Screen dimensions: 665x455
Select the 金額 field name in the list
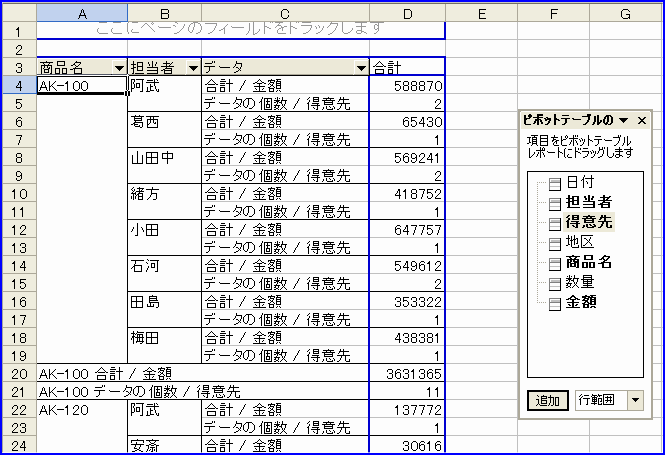[x=581, y=302]
